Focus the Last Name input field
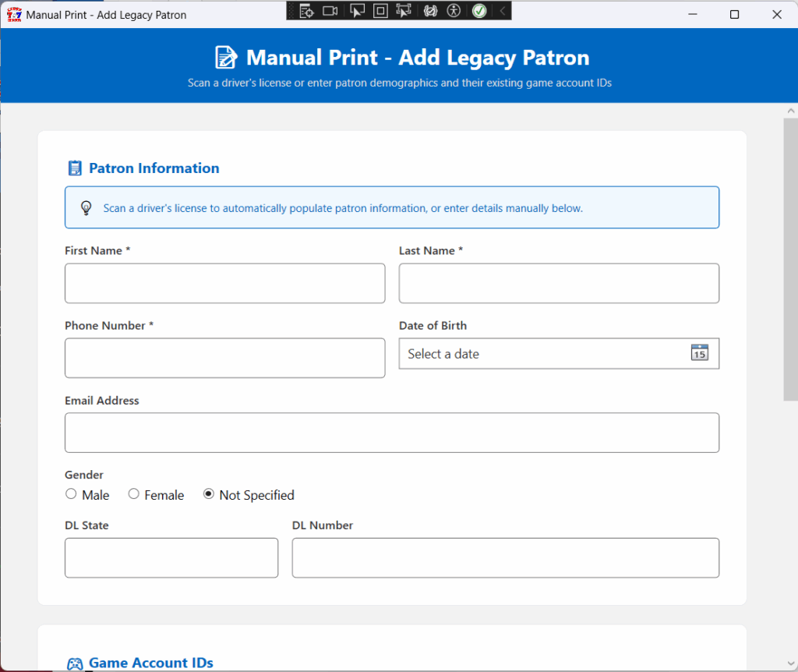Image resolution: width=798 pixels, height=672 pixels. click(x=559, y=283)
